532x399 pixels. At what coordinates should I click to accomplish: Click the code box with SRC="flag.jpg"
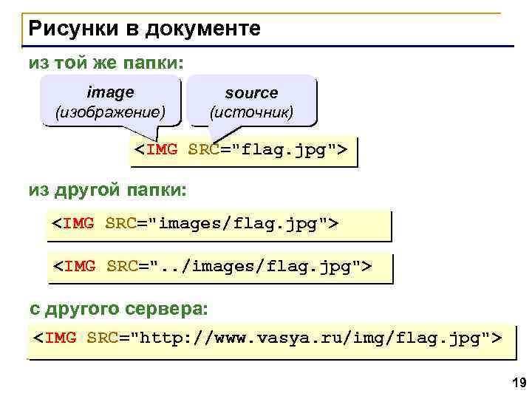(244, 151)
